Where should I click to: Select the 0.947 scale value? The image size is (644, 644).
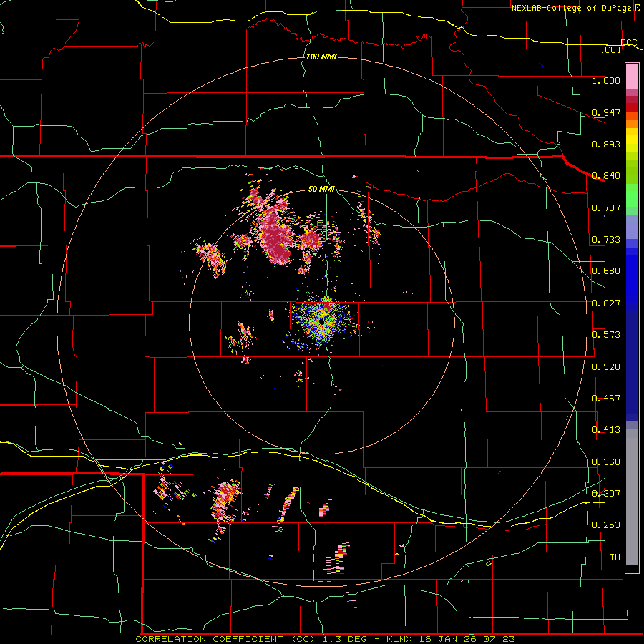tap(606, 112)
